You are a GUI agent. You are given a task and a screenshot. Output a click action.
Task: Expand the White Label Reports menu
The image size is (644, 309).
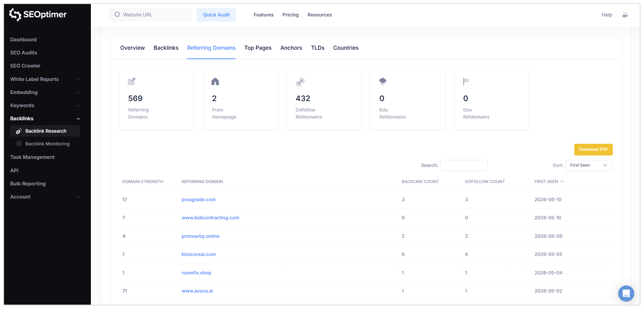45,79
